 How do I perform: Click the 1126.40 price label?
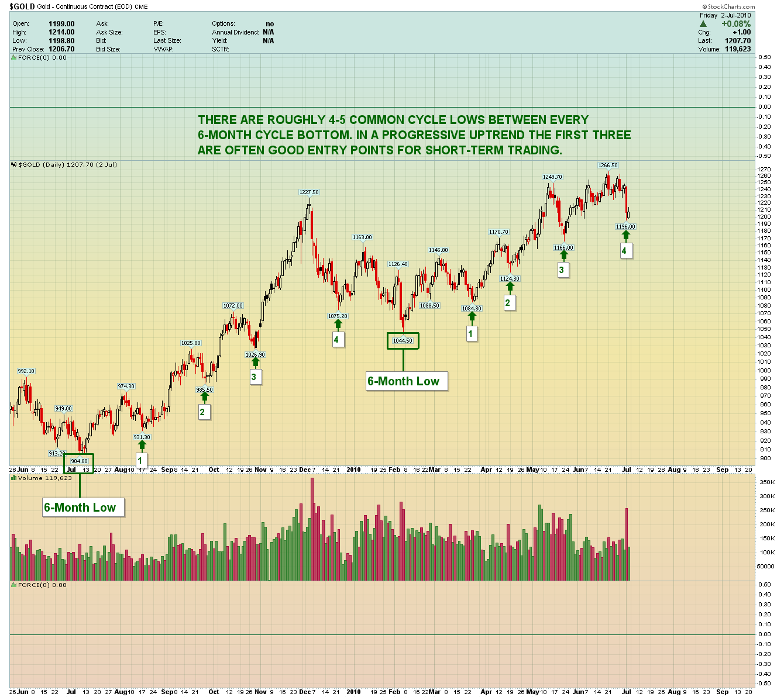click(398, 264)
